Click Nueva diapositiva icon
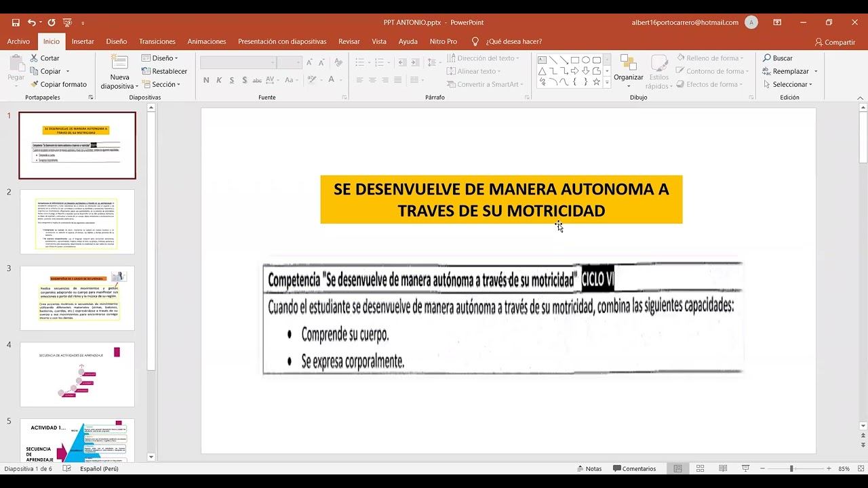This screenshot has width=868, height=488. click(x=119, y=72)
